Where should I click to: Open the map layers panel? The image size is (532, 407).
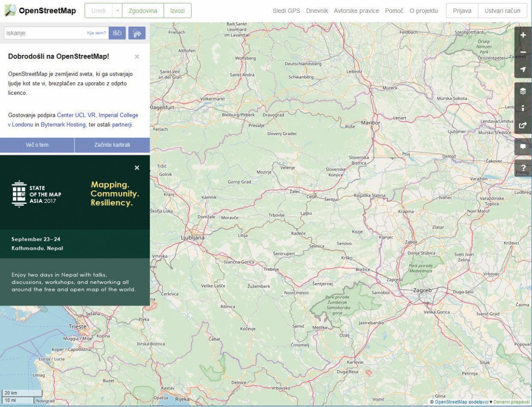(x=523, y=91)
